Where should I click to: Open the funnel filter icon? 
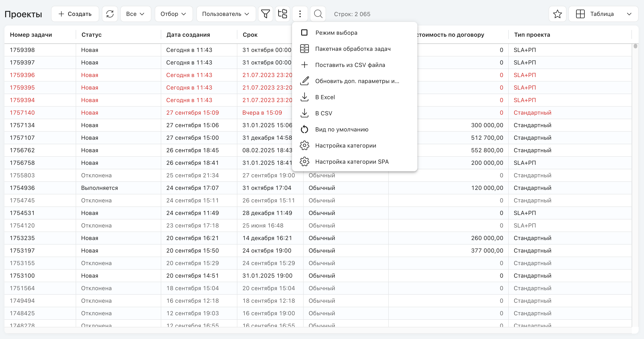pos(266,14)
